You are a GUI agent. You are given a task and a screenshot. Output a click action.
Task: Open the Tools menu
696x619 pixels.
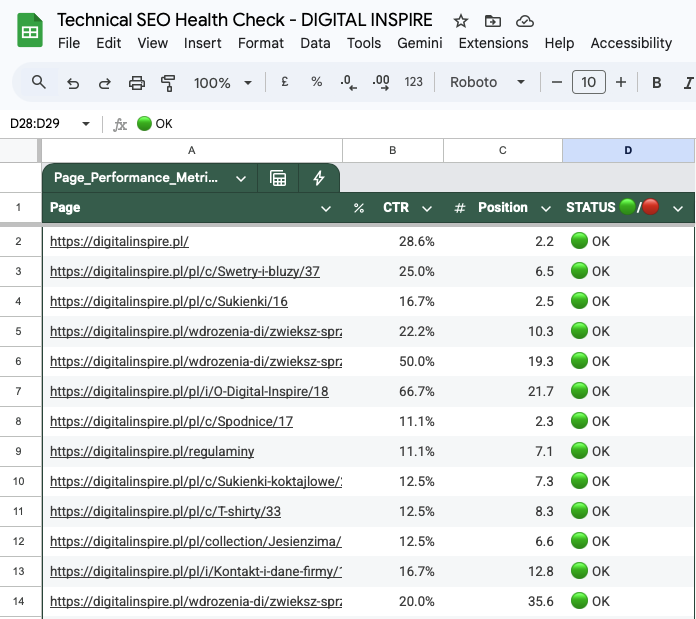364,43
